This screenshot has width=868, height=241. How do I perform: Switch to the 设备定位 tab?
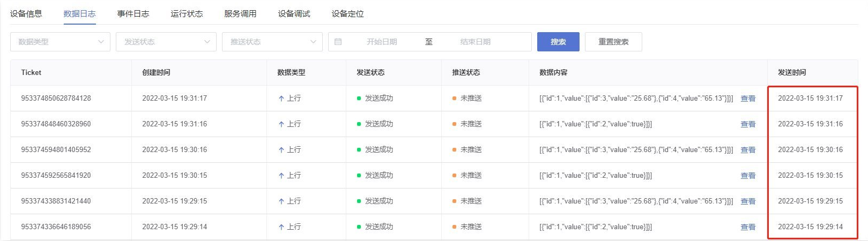point(347,14)
